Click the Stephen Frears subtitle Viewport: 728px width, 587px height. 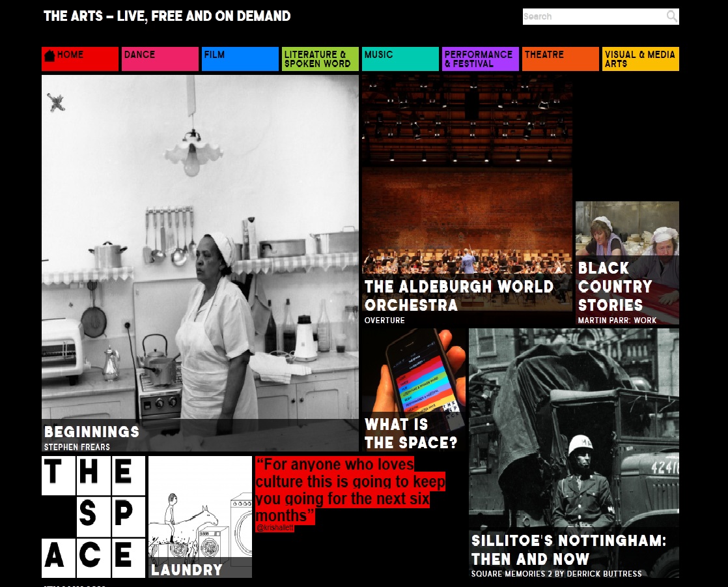tap(77, 447)
